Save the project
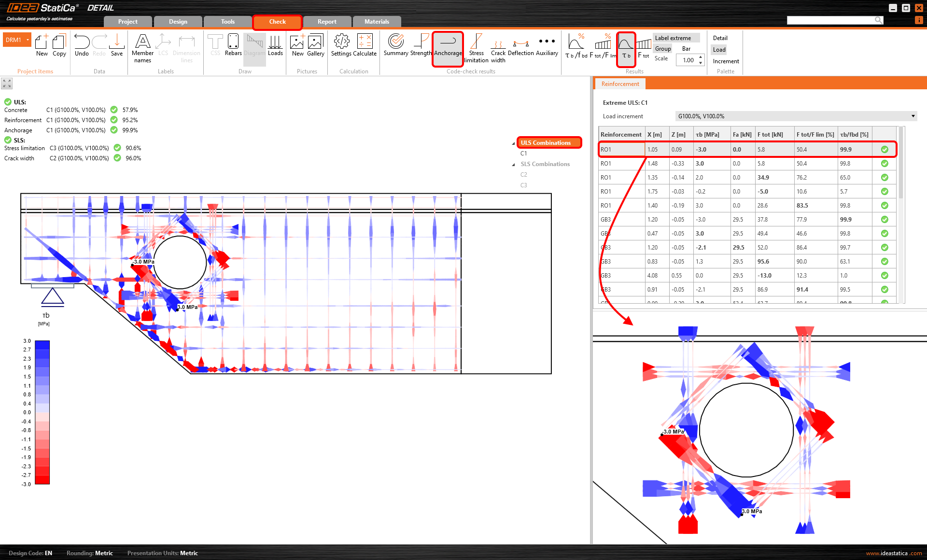 tap(117, 45)
